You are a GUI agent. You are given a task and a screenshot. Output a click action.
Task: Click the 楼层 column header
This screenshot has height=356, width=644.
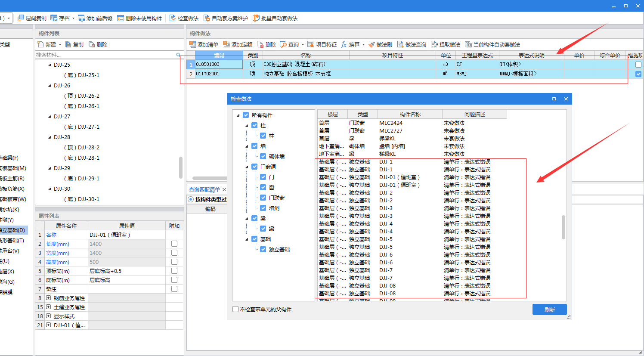[x=332, y=115]
